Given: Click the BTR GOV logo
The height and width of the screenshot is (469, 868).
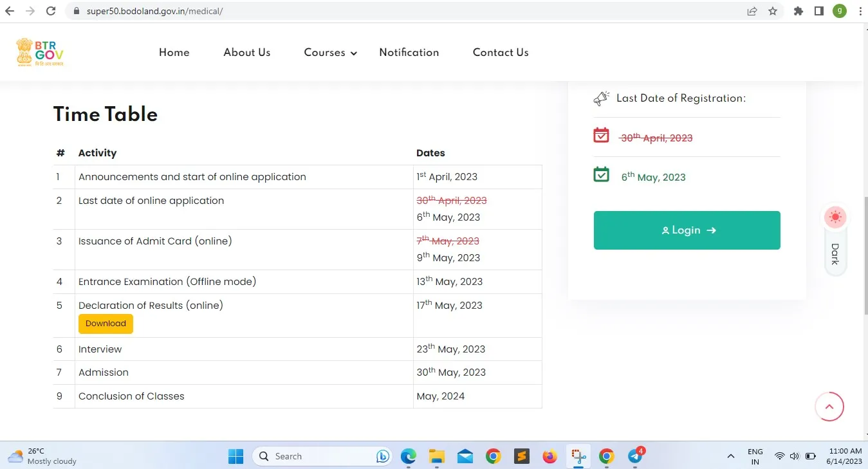Looking at the screenshot, I should 40,52.
